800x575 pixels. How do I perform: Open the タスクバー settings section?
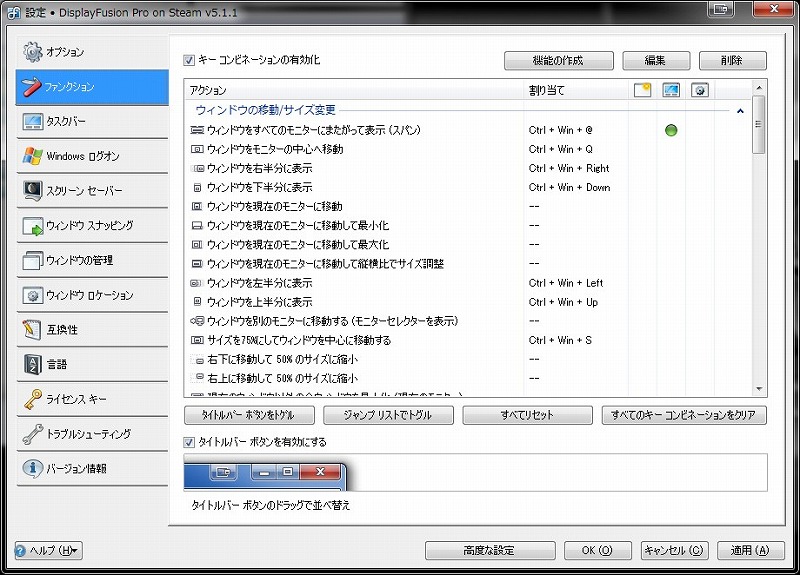tap(92, 121)
